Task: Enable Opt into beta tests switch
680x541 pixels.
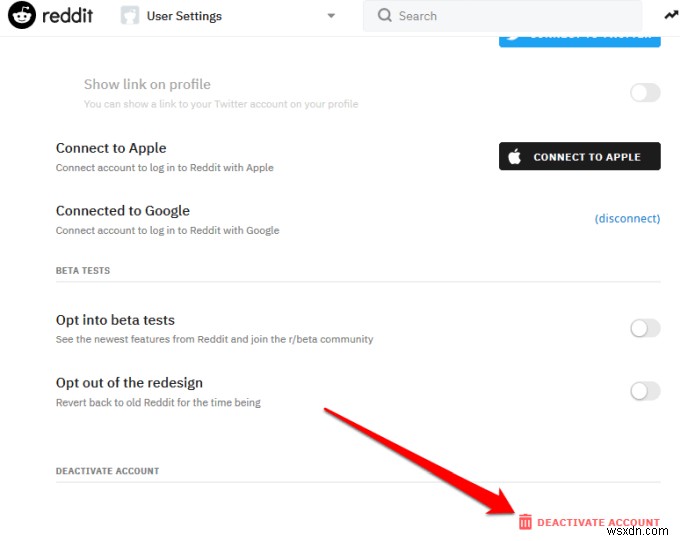Action: click(x=645, y=328)
